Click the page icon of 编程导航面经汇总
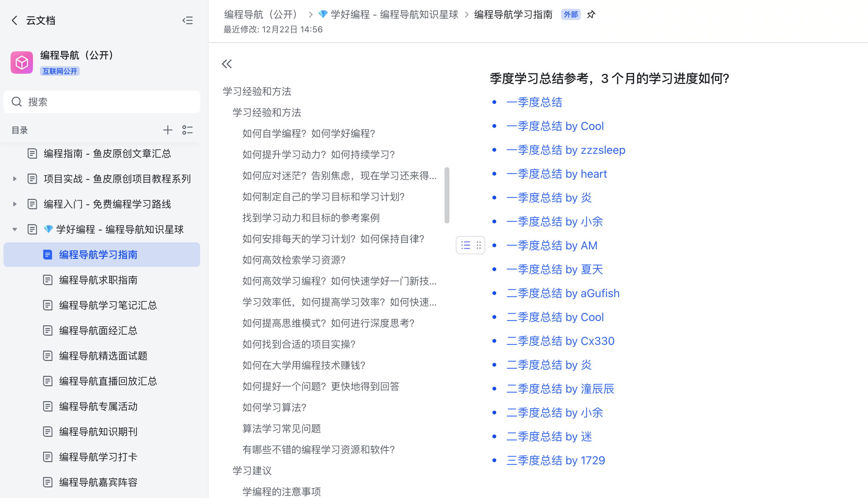The width and height of the screenshot is (868, 498). (47, 330)
